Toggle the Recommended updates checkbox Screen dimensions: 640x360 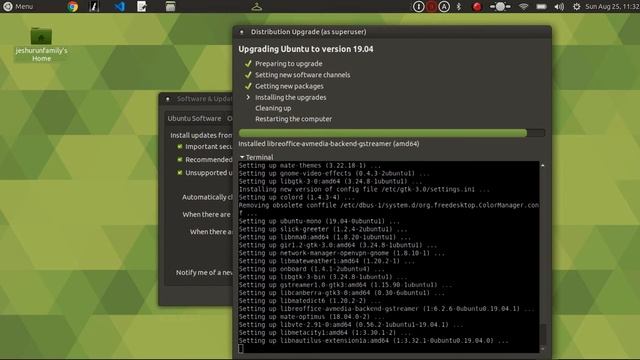(x=180, y=160)
